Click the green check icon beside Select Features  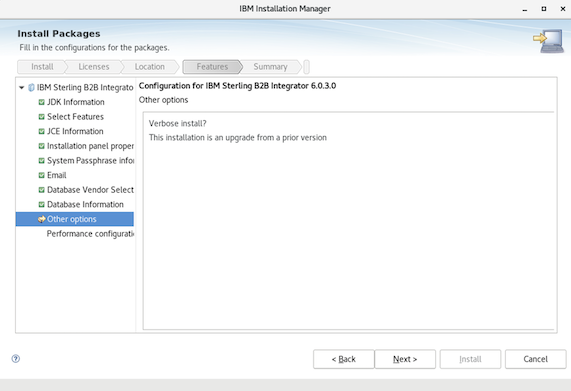(x=42, y=117)
